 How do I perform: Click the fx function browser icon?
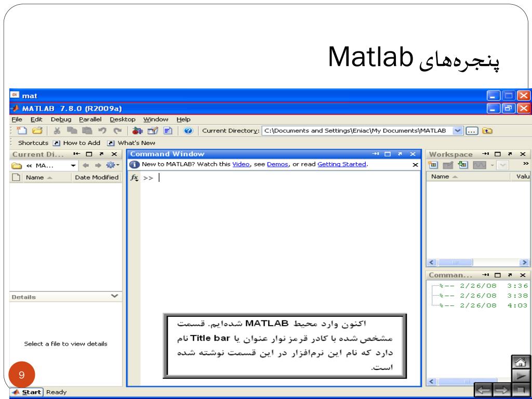tap(135, 178)
